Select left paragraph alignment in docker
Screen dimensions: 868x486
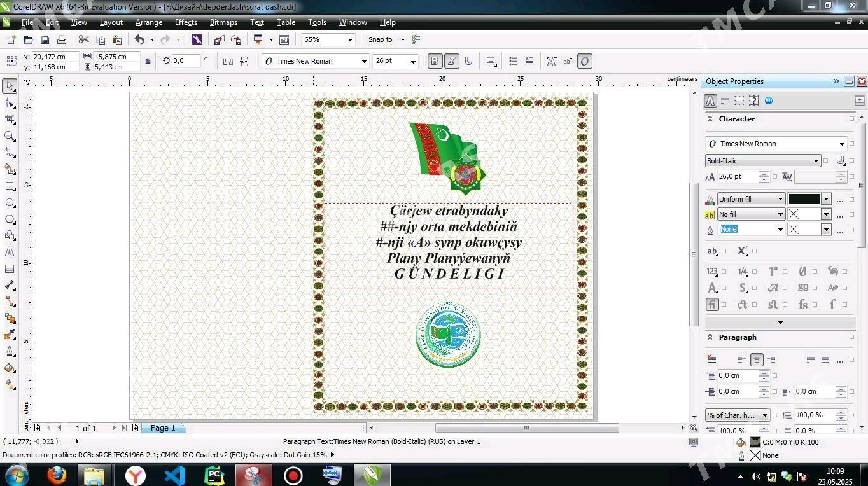tap(741, 359)
